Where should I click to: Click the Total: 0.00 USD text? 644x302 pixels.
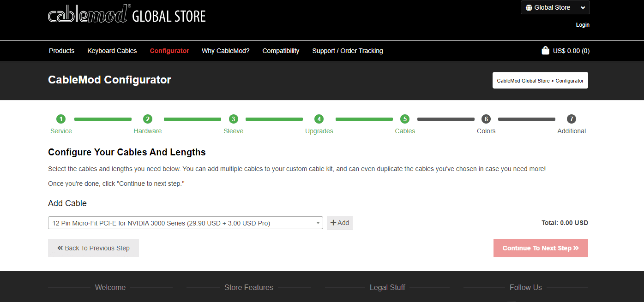pos(565,223)
